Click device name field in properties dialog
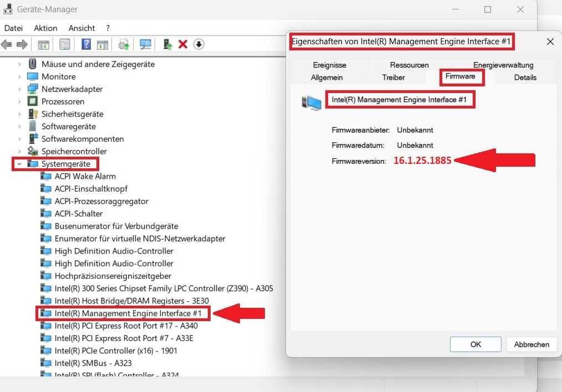 click(399, 100)
